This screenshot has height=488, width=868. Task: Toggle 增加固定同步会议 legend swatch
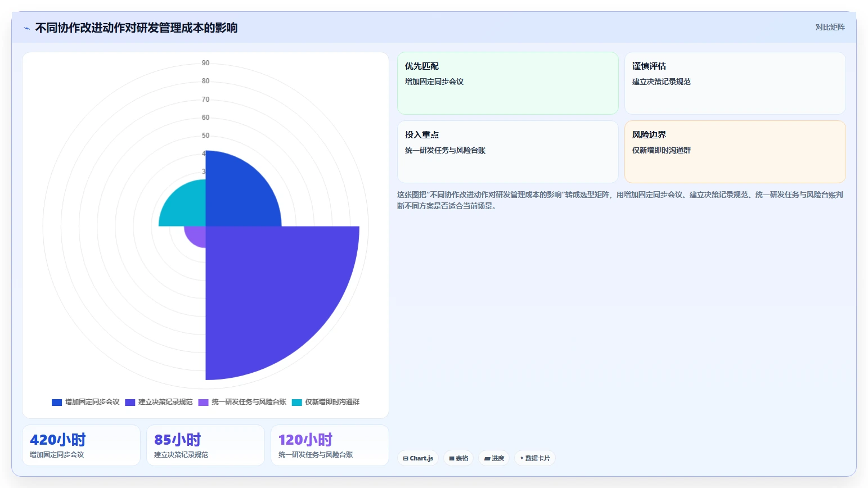(57, 402)
